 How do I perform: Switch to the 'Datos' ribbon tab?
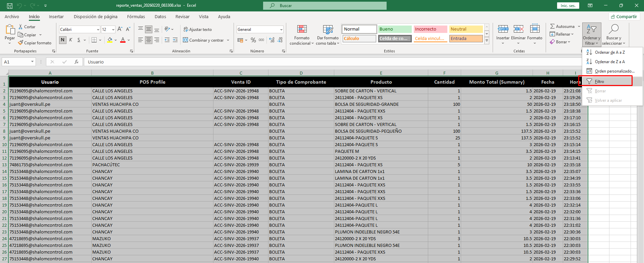point(160,17)
